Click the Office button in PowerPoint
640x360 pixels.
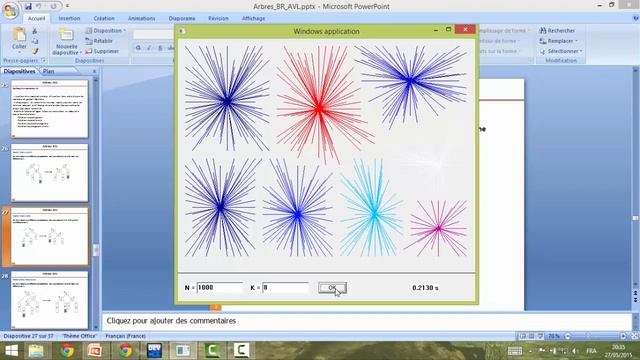(10, 11)
